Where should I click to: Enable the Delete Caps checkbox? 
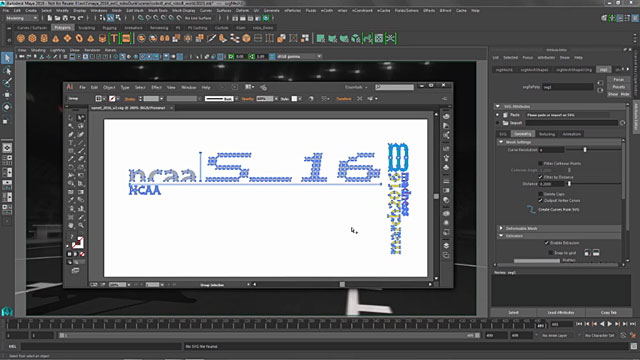(540, 194)
